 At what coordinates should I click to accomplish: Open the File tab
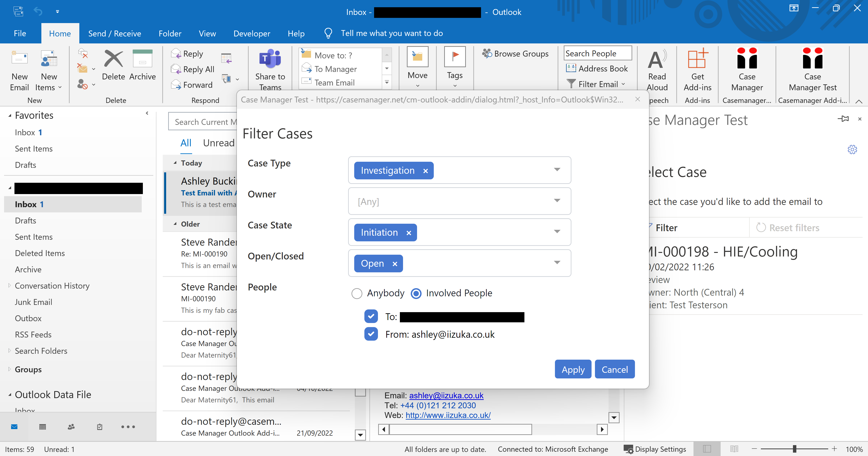tap(20, 33)
